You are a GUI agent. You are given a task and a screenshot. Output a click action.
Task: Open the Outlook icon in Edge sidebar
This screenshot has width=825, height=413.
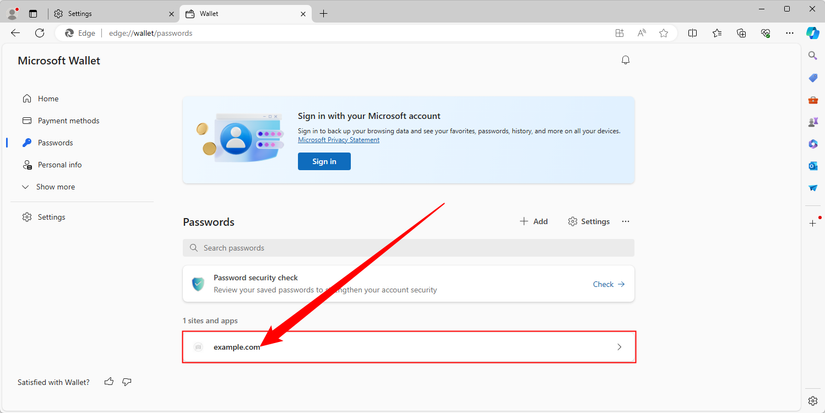[813, 166]
